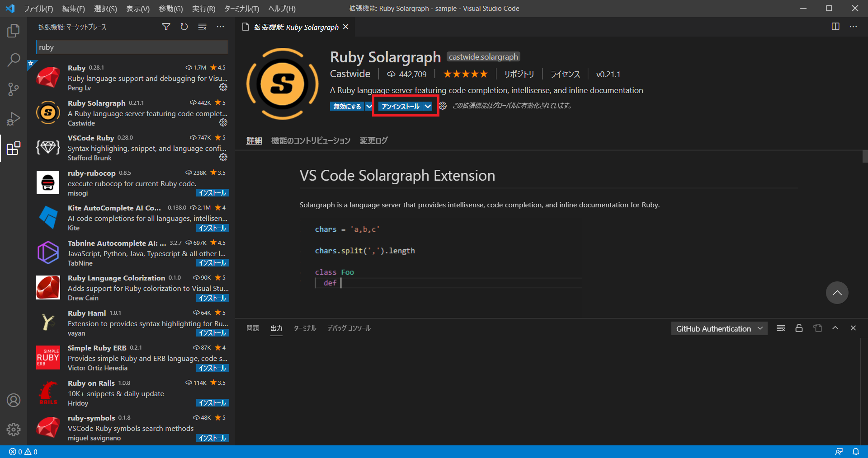Screen dimensions: 868x458
Task: Maximize the bottom panel with chevron up
Action: click(835, 328)
